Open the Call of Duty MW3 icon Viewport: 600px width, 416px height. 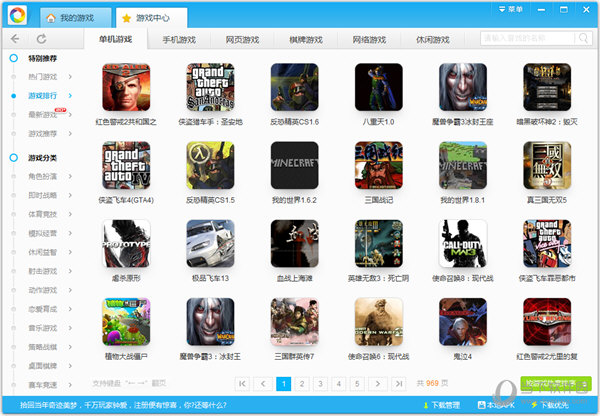[462, 243]
